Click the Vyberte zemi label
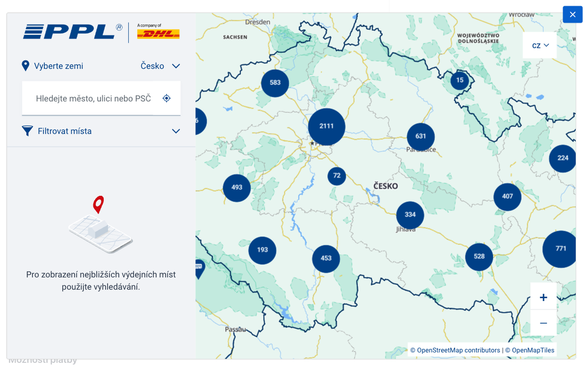This screenshot has height=368, width=588. (58, 66)
